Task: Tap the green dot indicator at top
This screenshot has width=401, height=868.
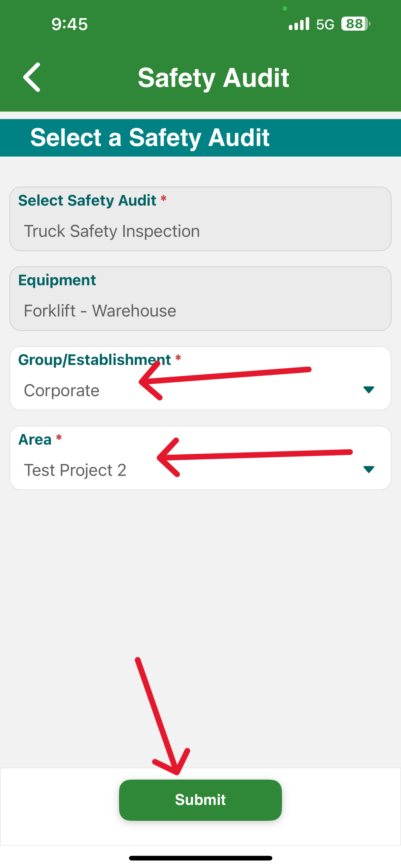Action: (x=285, y=8)
